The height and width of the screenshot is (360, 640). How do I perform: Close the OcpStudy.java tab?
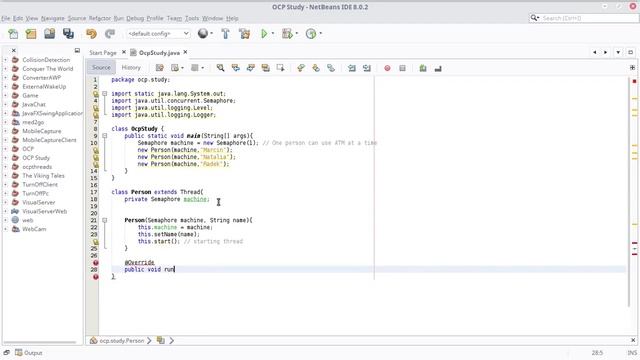tap(185, 52)
